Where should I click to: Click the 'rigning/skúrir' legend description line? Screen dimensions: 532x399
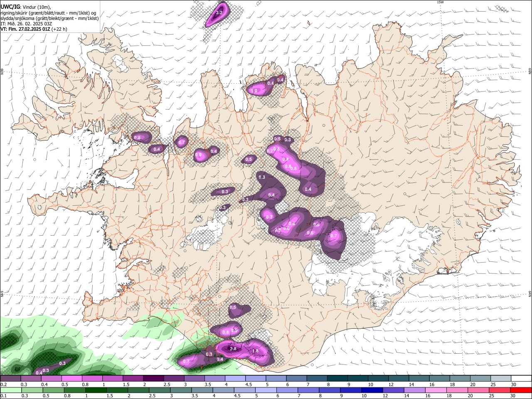click(48, 13)
